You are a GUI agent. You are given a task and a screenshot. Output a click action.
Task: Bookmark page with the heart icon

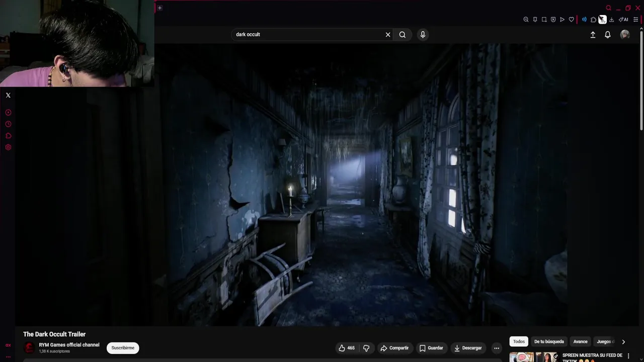click(571, 20)
